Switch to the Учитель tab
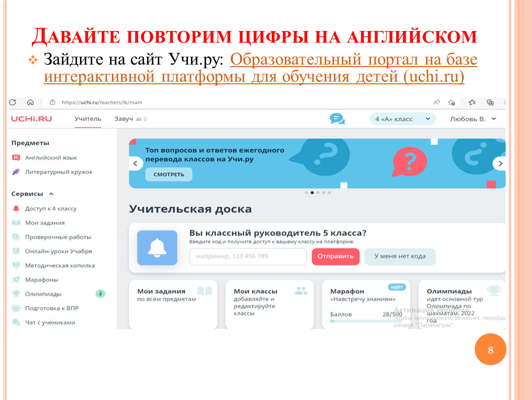The width and height of the screenshot is (532, 400). click(x=88, y=119)
